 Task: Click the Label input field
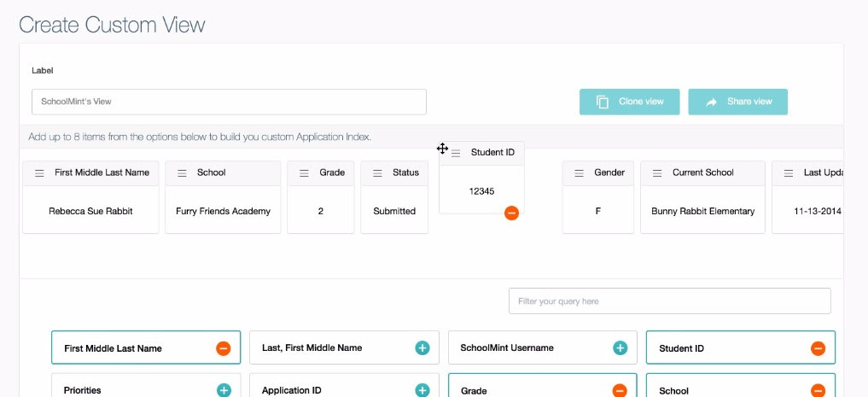point(229,102)
